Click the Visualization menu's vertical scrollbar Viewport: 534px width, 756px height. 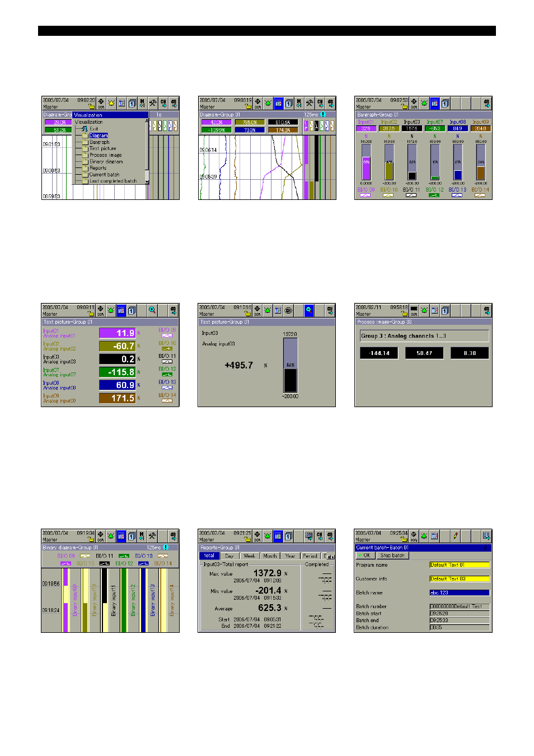tap(147, 151)
